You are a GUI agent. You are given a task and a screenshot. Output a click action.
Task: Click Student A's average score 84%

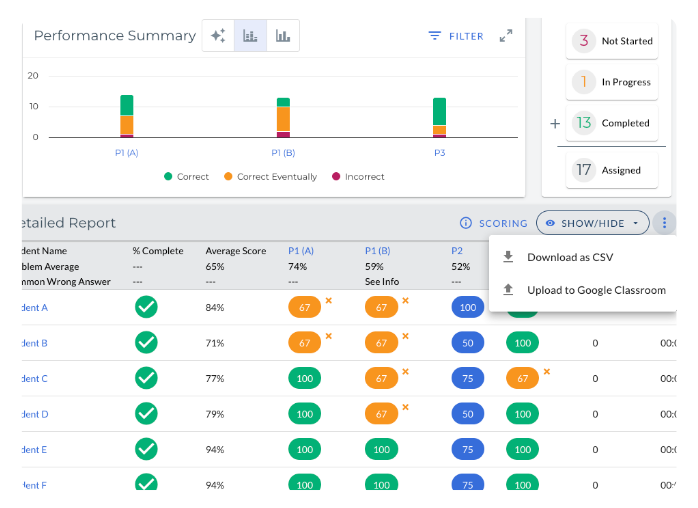pos(215,308)
